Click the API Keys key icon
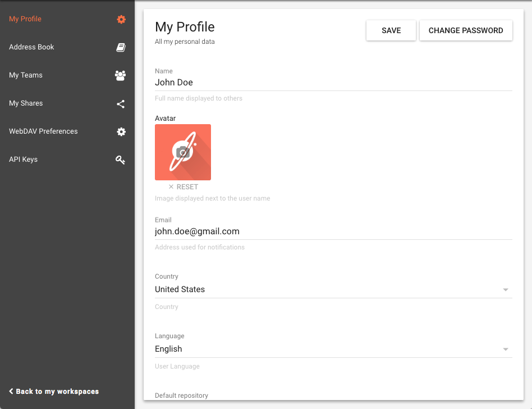 click(x=120, y=160)
